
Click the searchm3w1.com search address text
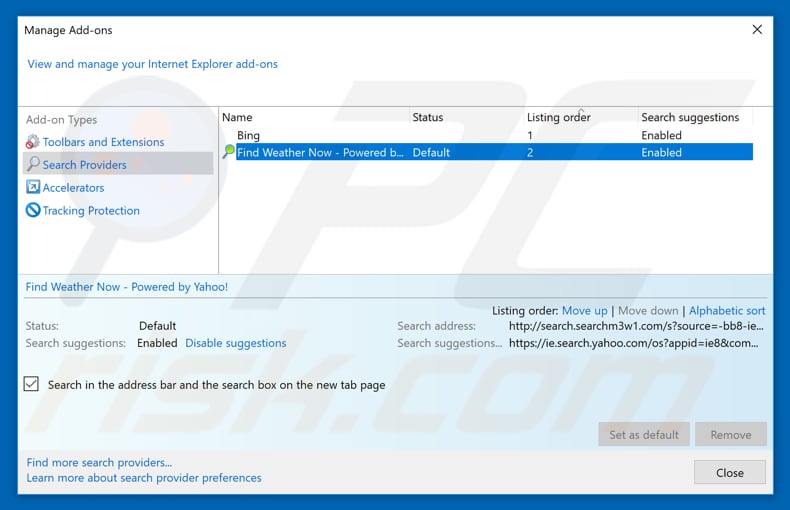pos(636,326)
